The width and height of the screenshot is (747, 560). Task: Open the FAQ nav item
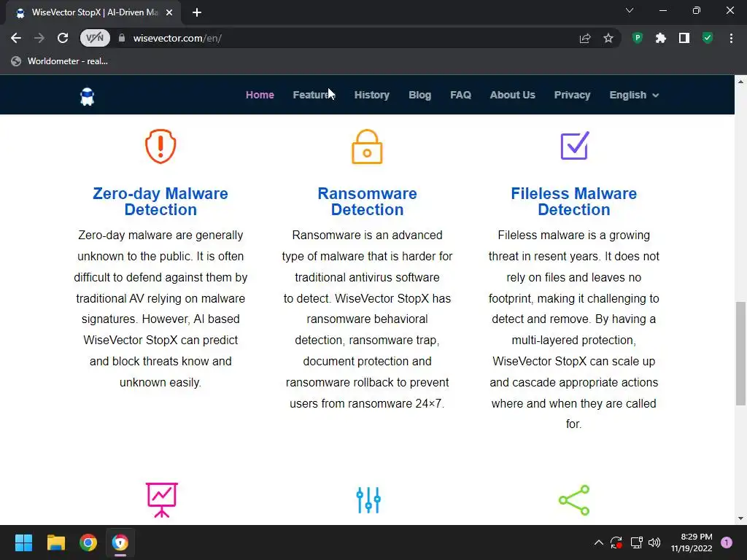click(x=461, y=95)
